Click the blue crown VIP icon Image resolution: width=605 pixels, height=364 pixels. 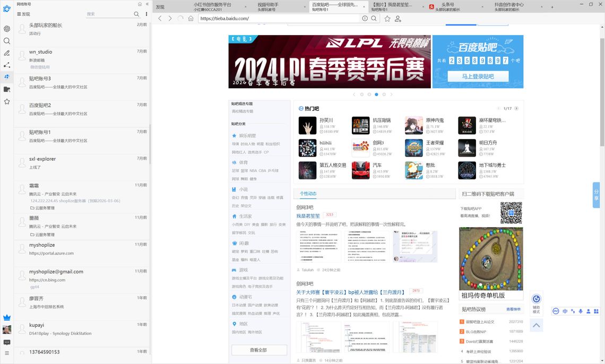pyautogui.click(x=6, y=317)
